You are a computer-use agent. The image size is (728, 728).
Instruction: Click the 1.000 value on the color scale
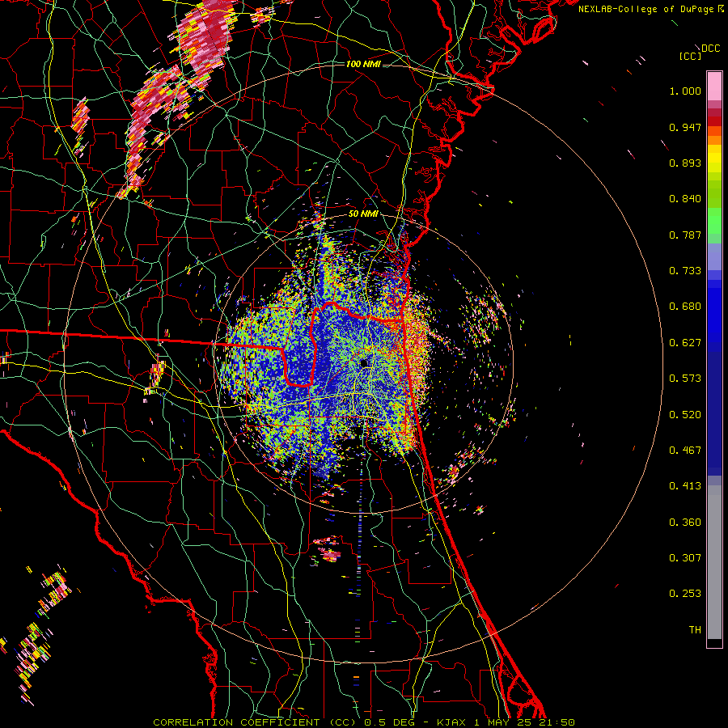[685, 91]
